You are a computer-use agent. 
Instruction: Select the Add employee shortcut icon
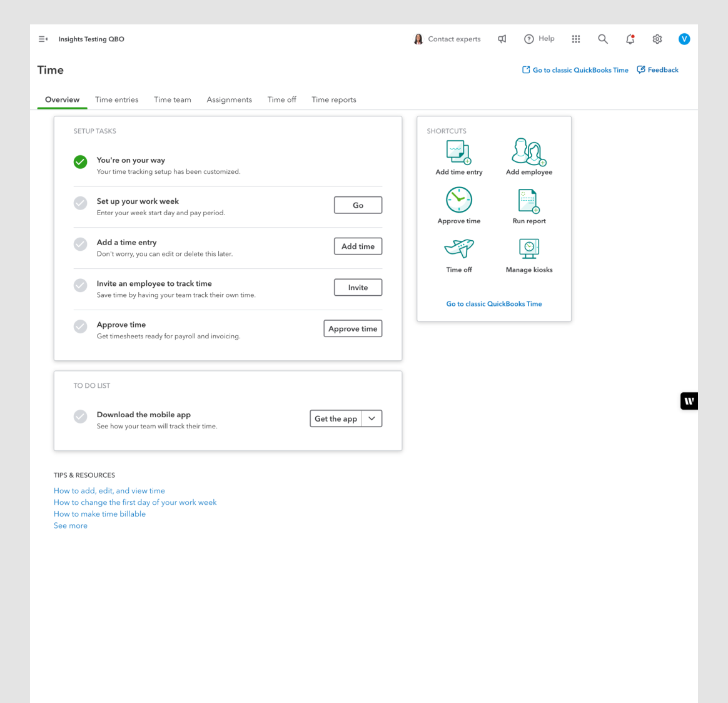528,151
